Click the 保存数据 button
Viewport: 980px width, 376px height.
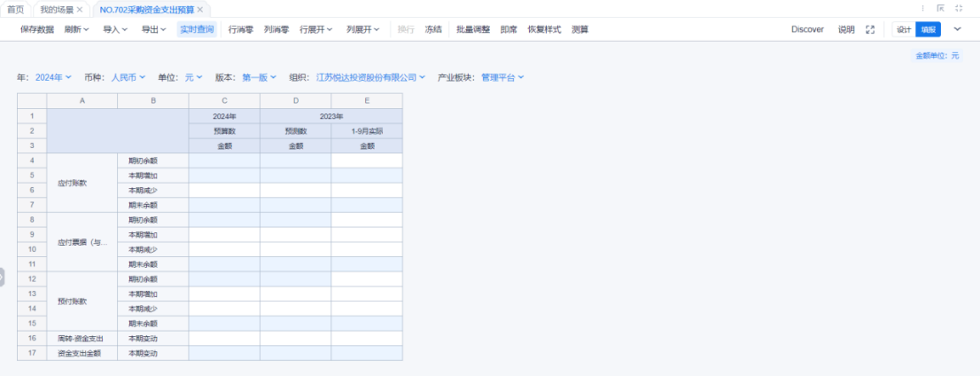click(x=37, y=29)
